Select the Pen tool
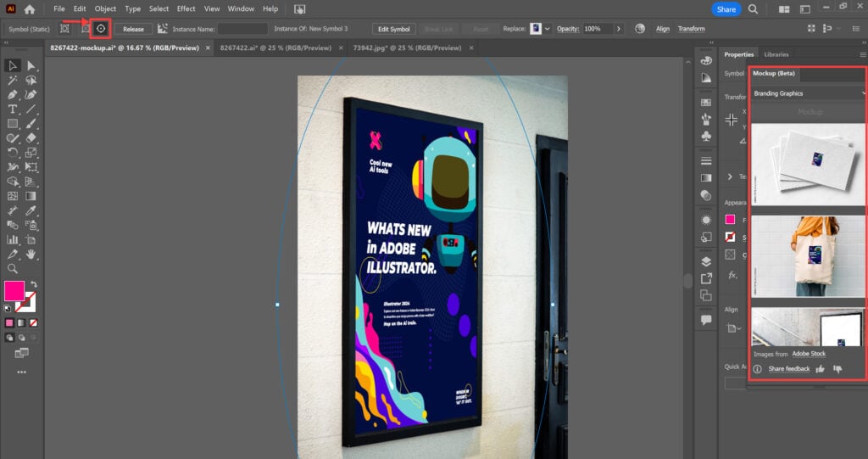Viewport: 868px width, 459px height. (12, 95)
